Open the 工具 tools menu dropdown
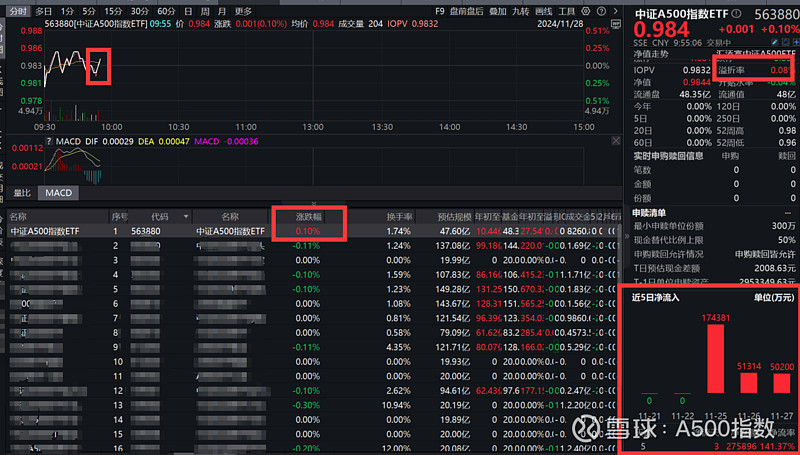Screen dimensions: 800x455 click(x=566, y=11)
